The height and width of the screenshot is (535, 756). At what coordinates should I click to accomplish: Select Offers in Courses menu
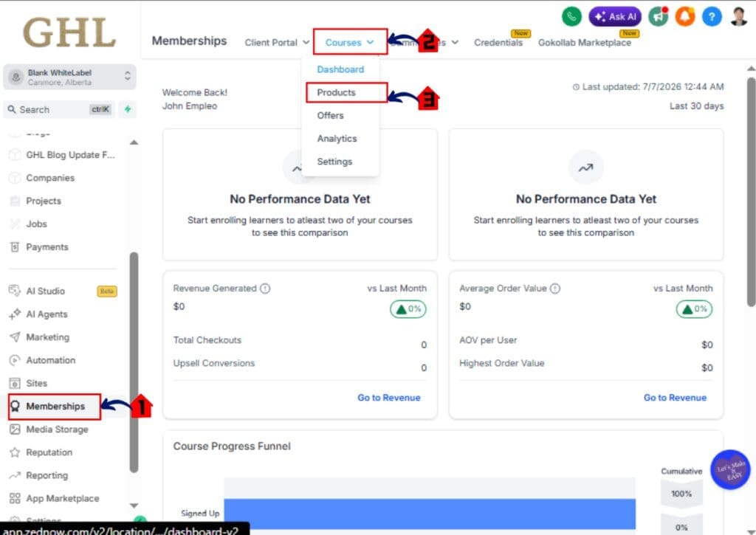(x=330, y=116)
